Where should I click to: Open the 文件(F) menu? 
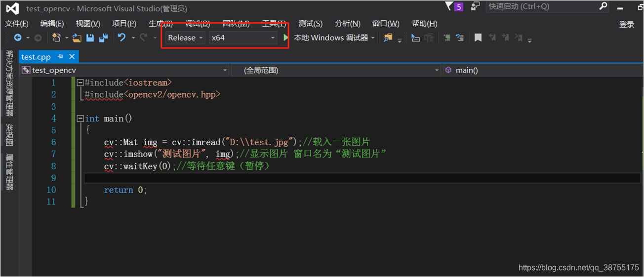tap(17, 24)
